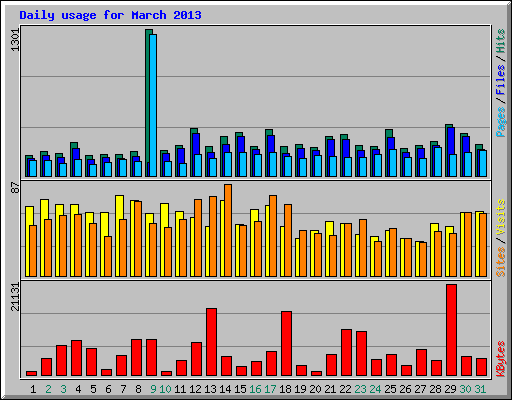The image size is (512, 400).
Task: Click day 21 on the x-axis
Action: pyautogui.click(x=330, y=389)
